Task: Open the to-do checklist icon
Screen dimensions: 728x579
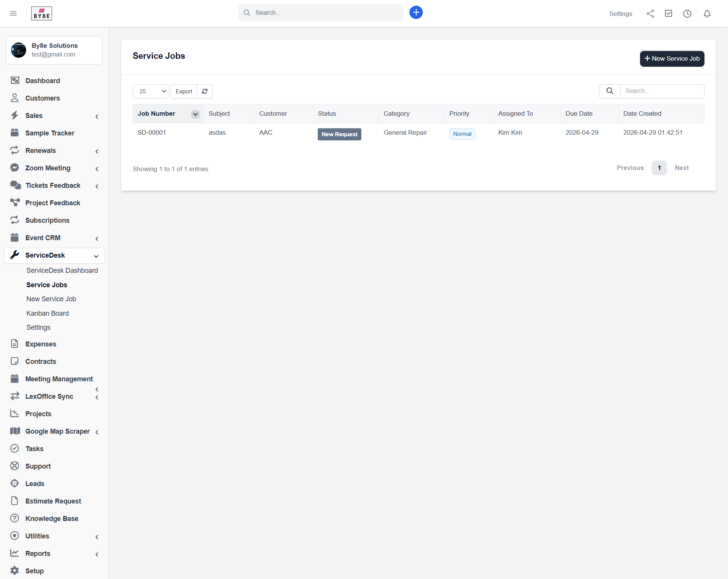Action: [x=668, y=14]
